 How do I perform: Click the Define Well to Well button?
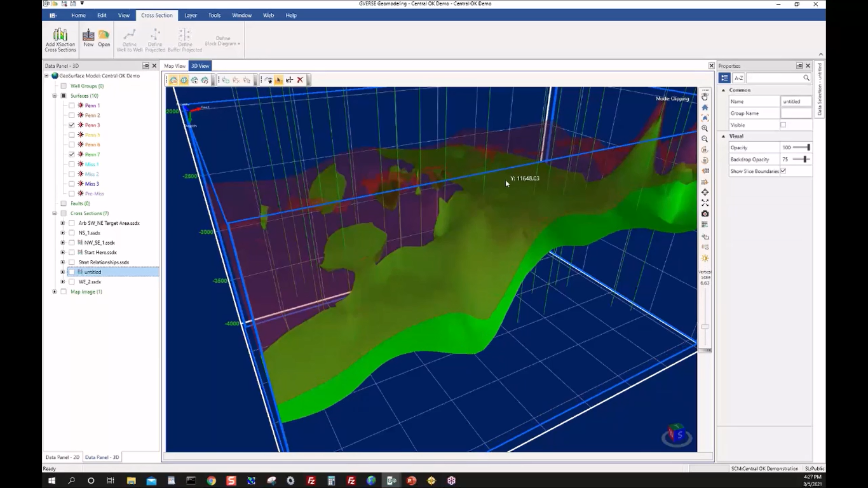pyautogui.click(x=130, y=39)
